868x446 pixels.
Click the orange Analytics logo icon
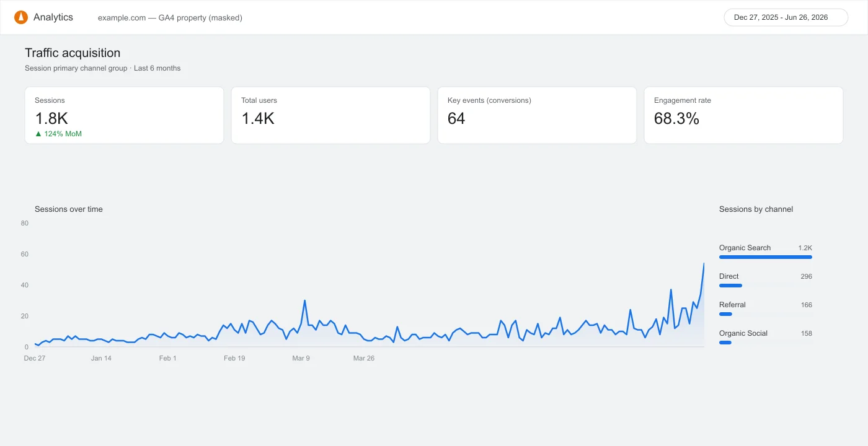coord(21,17)
